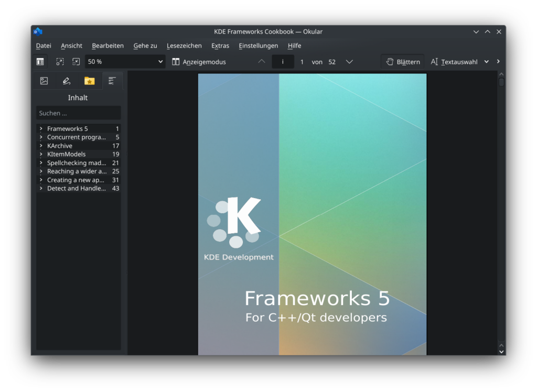Image resolution: width=537 pixels, height=392 pixels.
Task: Click the page number input field
Action: 283,62
